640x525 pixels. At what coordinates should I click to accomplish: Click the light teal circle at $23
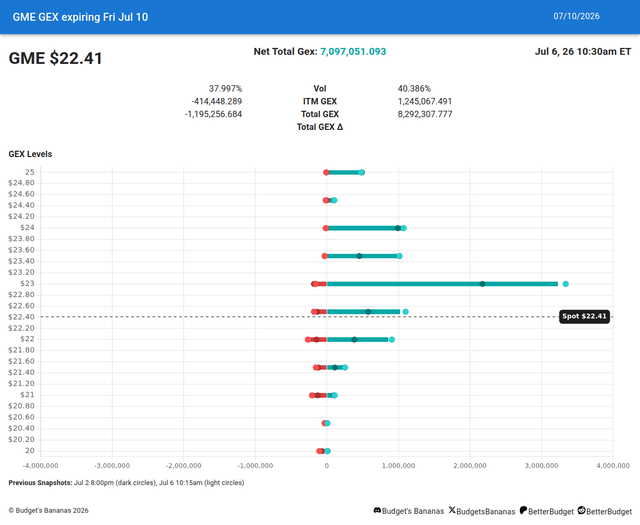pyautogui.click(x=565, y=284)
